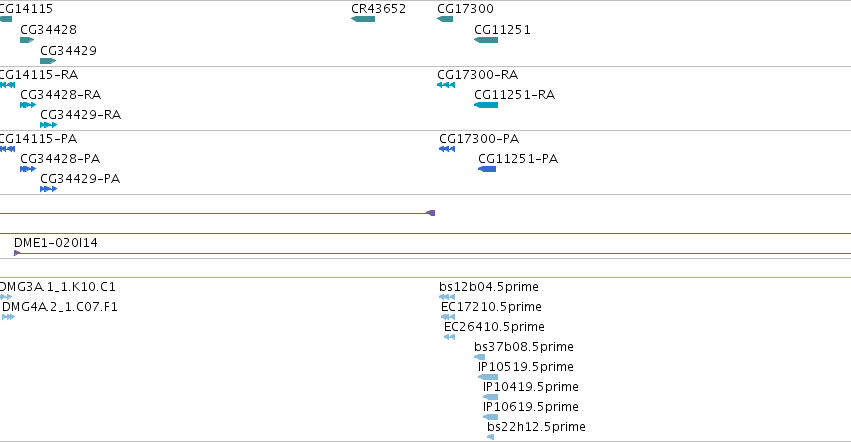
Task: Click the bs22h12.5prime label
Action: (x=537, y=427)
